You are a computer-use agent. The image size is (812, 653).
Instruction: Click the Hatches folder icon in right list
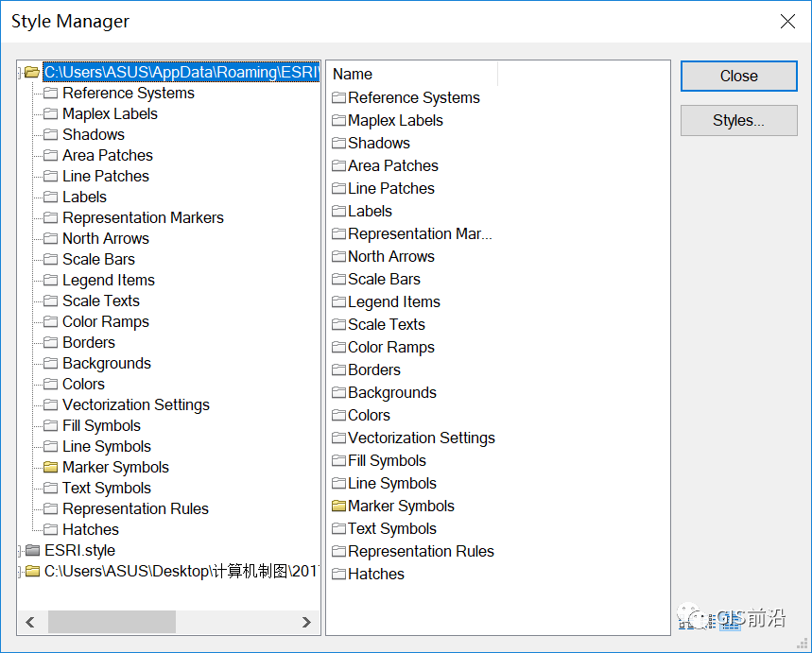point(339,574)
